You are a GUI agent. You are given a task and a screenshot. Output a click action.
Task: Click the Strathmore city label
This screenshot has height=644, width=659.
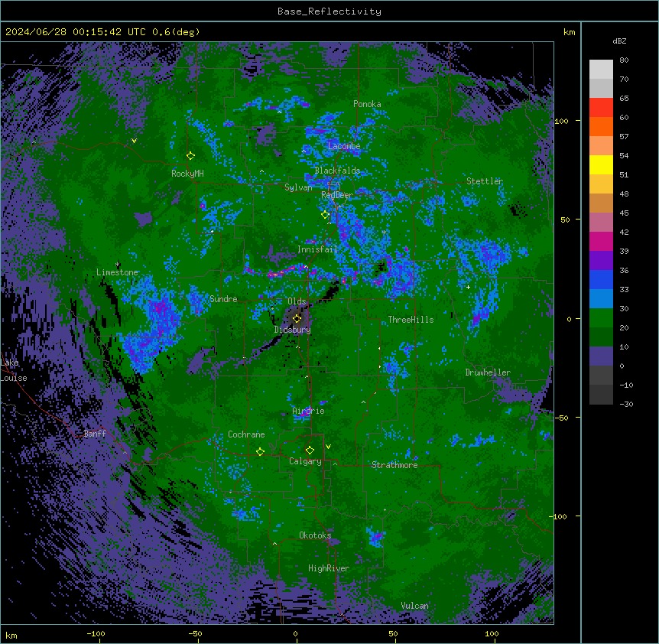[394, 464]
